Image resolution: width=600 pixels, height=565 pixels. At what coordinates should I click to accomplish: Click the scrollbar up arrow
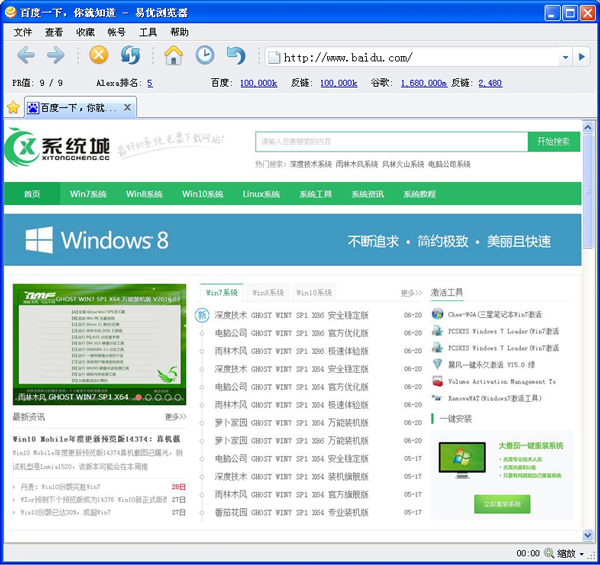click(588, 127)
